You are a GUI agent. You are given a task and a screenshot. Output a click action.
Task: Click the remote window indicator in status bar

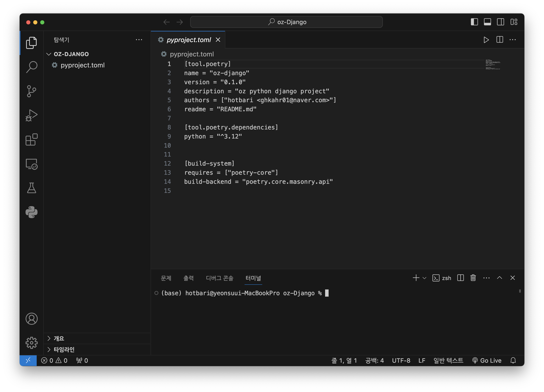[x=28, y=360]
